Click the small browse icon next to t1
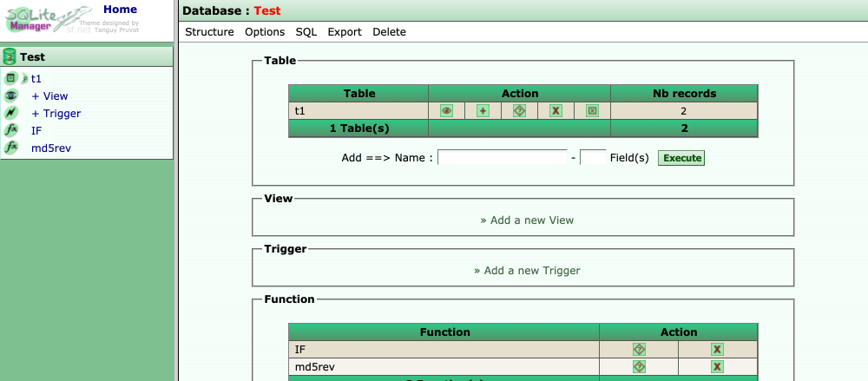This screenshot has height=381, width=868. coord(24,79)
